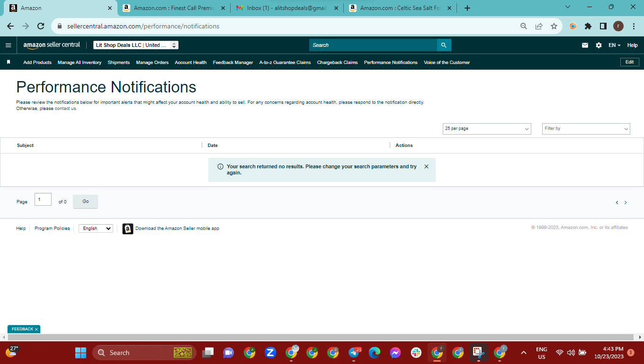Screen dimensions: 644x364
Task: Dismiss the no results alert
Action: [x=426, y=166]
